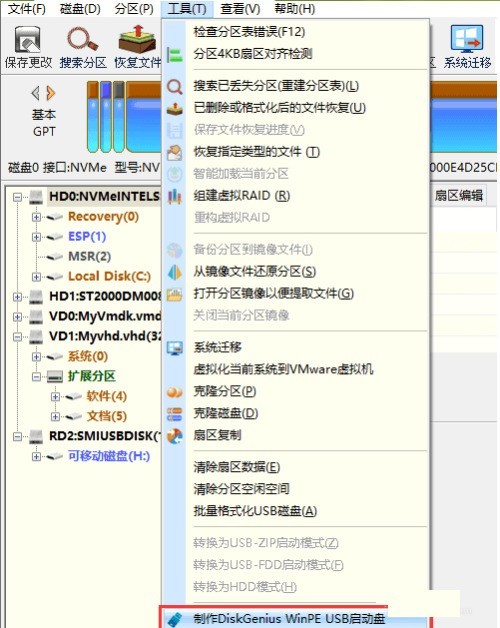The image size is (500, 628).
Task: Close the 工具(T) menu
Action: (187, 8)
